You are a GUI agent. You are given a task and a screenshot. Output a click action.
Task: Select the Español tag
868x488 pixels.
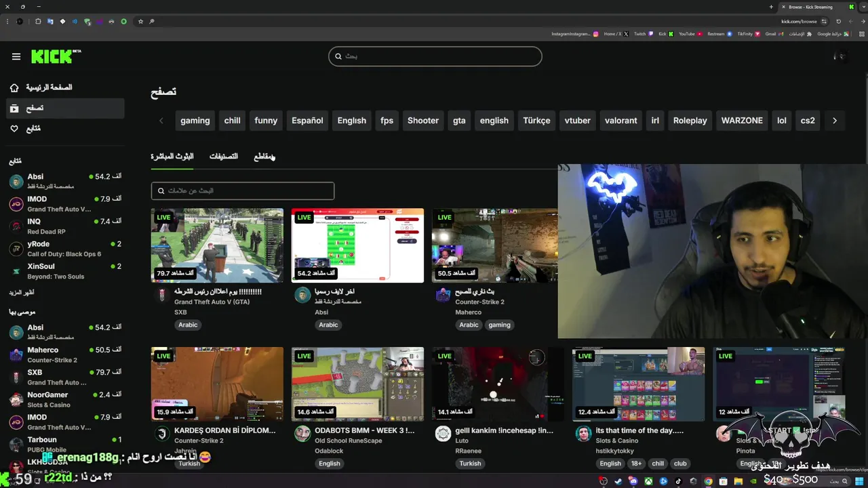307,121
